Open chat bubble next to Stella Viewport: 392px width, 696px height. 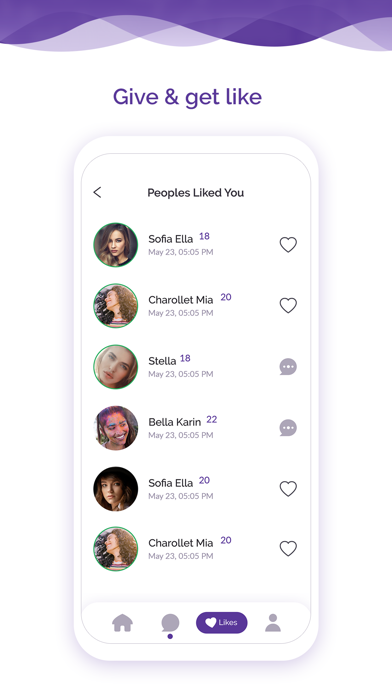point(288,367)
